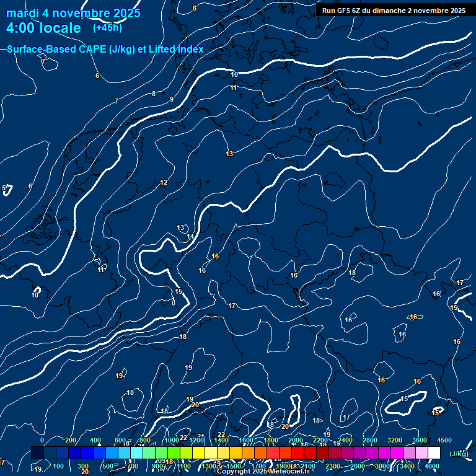476x476 pixels.
Task: Pick the cyan legend swatch between 700 and 800
Action: click(x=136, y=452)
